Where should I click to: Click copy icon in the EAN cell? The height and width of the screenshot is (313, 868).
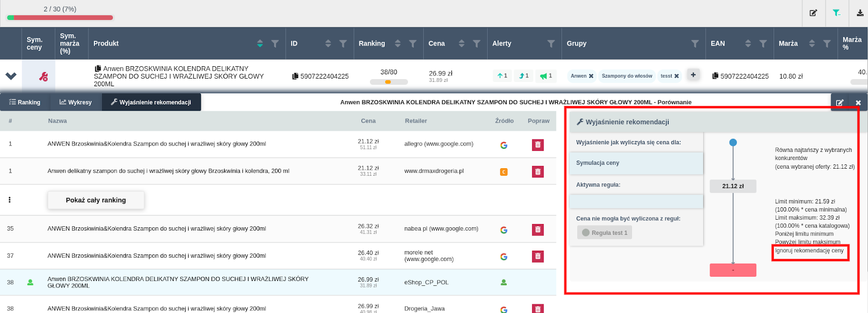point(716,76)
